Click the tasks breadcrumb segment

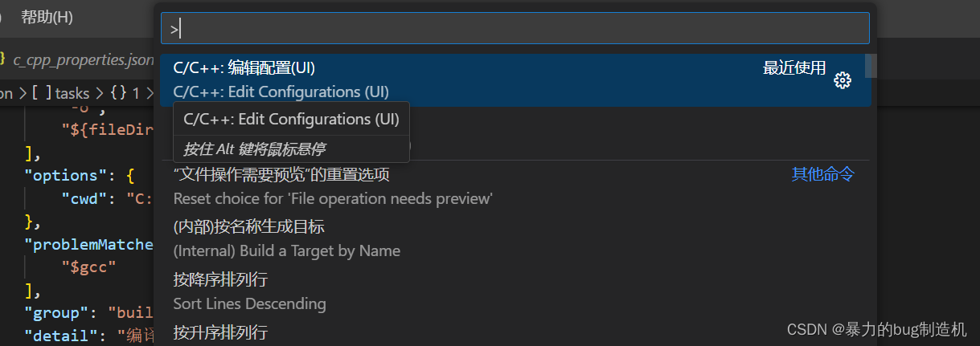[x=72, y=93]
